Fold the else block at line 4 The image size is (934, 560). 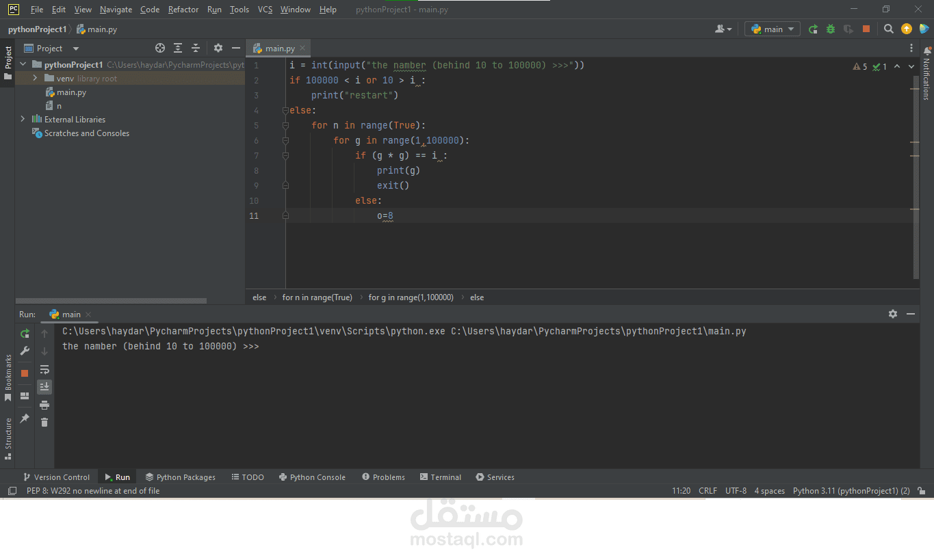(285, 111)
